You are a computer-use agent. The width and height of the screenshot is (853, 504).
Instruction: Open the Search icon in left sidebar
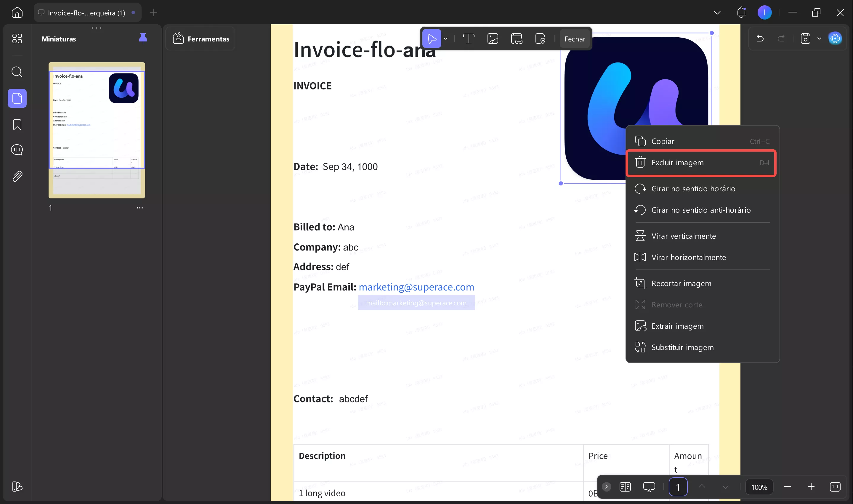[x=17, y=72]
